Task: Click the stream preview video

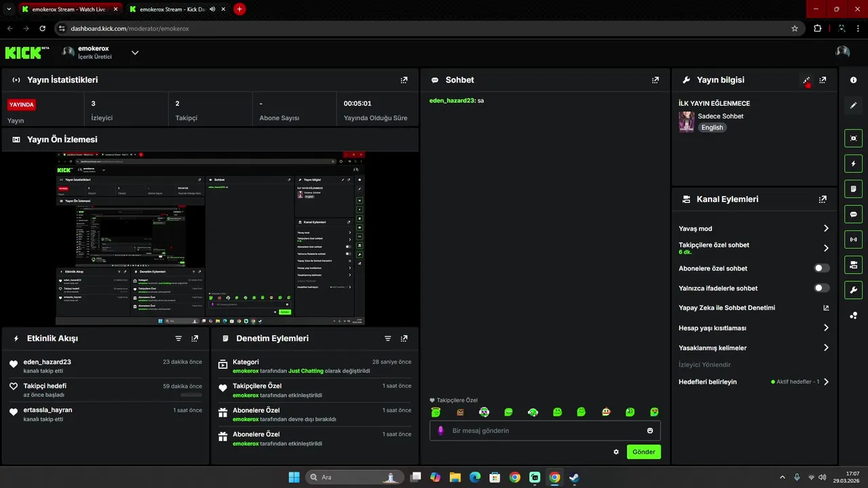Action: [210, 239]
